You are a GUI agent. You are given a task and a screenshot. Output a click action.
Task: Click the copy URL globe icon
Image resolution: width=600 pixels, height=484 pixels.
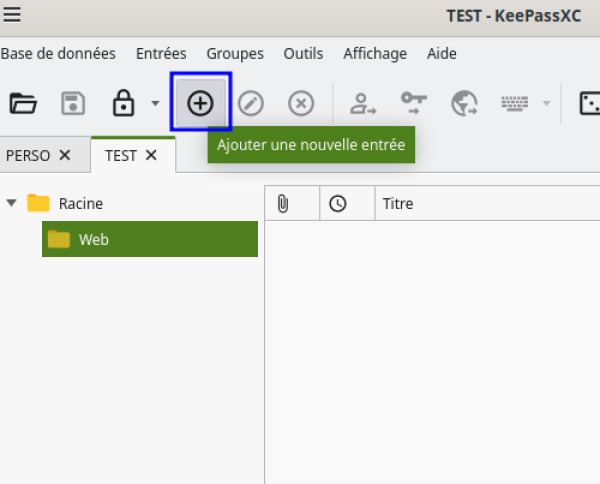tap(464, 103)
